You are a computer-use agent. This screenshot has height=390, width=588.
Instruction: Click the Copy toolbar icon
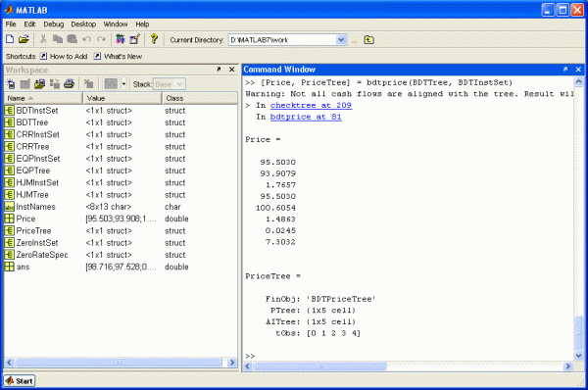58,39
